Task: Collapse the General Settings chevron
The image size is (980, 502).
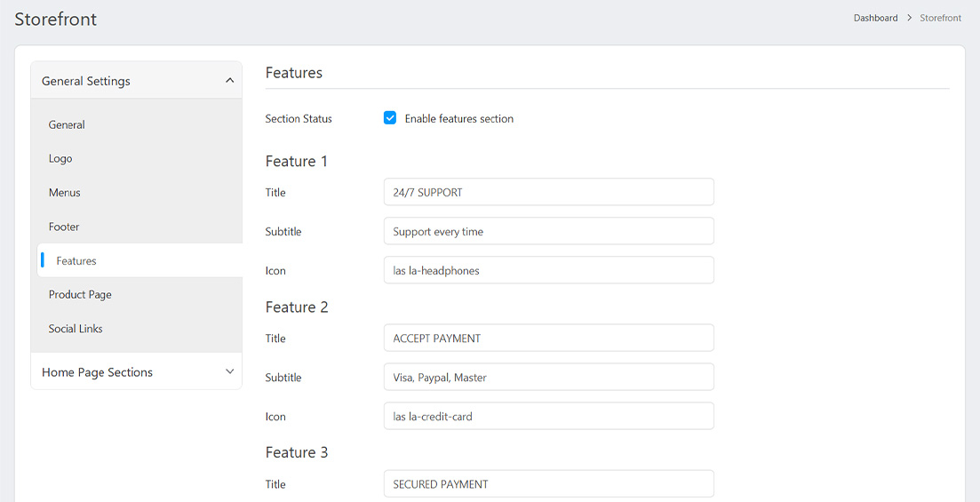Action: pyautogui.click(x=229, y=81)
